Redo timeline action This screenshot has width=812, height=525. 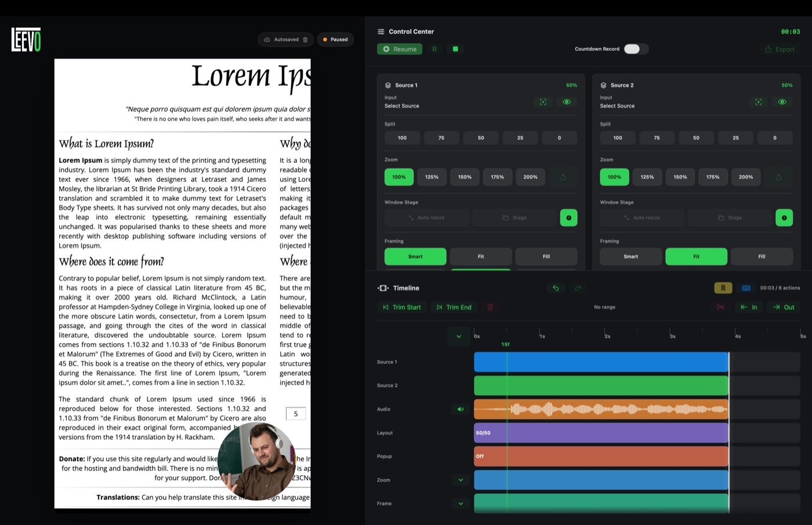tap(578, 288)
